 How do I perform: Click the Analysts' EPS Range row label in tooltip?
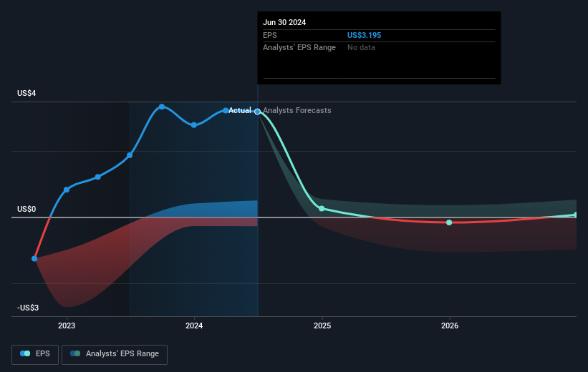click(x=299, y=48)
